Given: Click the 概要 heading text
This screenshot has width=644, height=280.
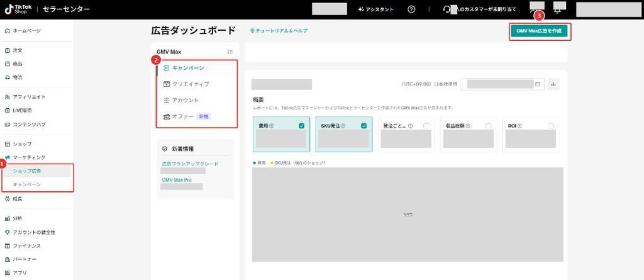Looking at the screenshot, I should click(x=258, y=99).
